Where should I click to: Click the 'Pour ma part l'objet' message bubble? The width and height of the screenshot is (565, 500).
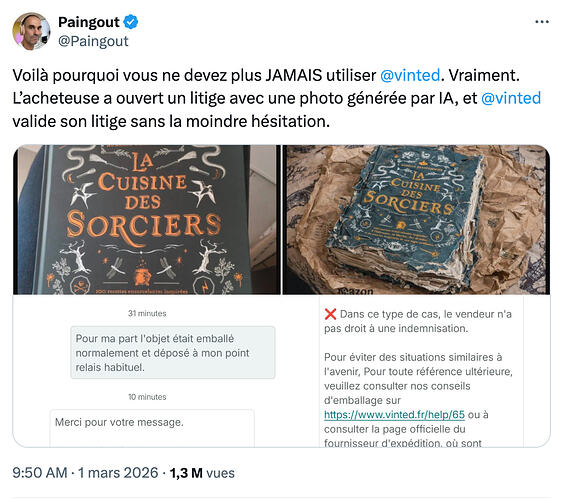pos(173,352)
